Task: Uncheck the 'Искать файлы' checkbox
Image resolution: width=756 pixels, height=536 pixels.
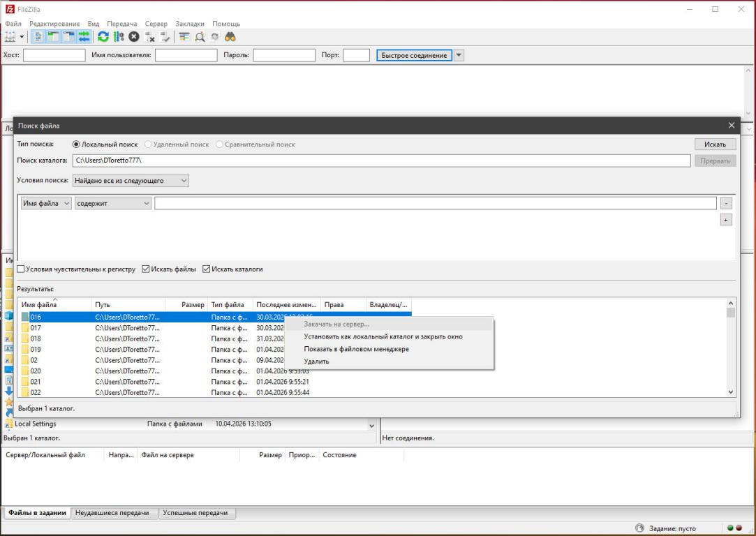Action: 146,269
